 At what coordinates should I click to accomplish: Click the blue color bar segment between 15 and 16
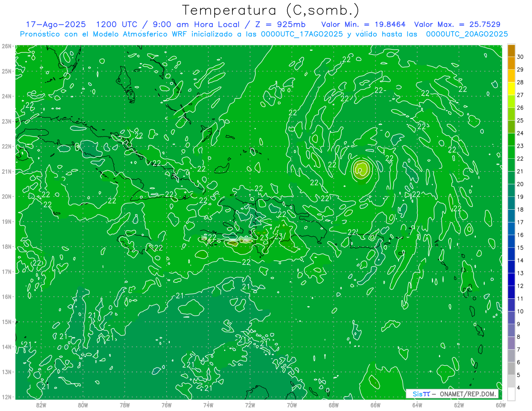(x=511, y=241)
